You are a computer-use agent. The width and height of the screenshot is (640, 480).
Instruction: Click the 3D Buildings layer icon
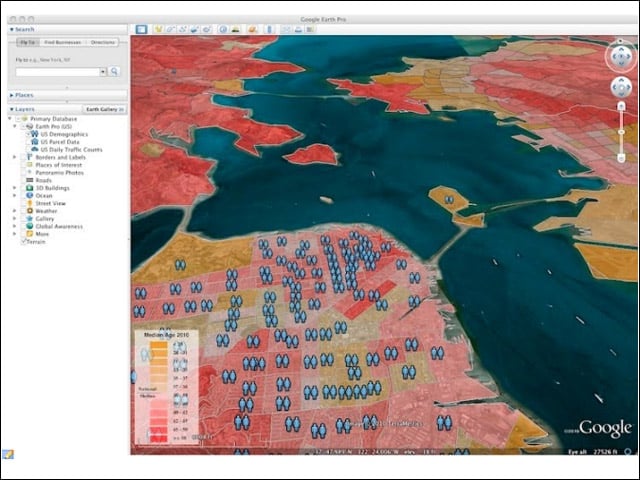click(x=29, y=188)
